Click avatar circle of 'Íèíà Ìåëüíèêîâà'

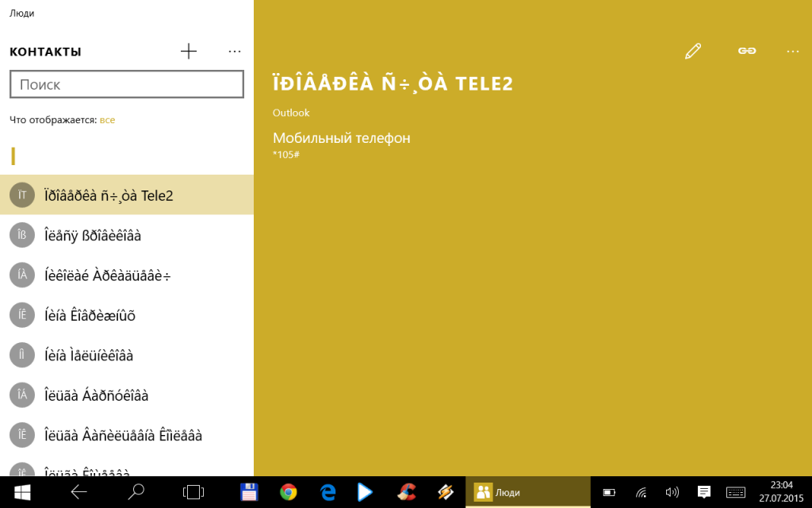(22, 355)
